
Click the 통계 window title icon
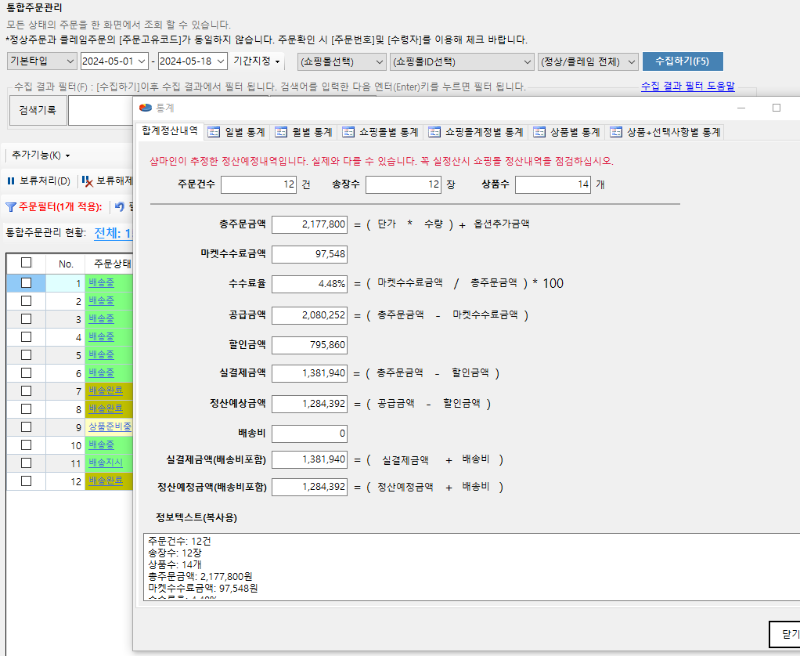pyautogui.click(x=146, y=107)
